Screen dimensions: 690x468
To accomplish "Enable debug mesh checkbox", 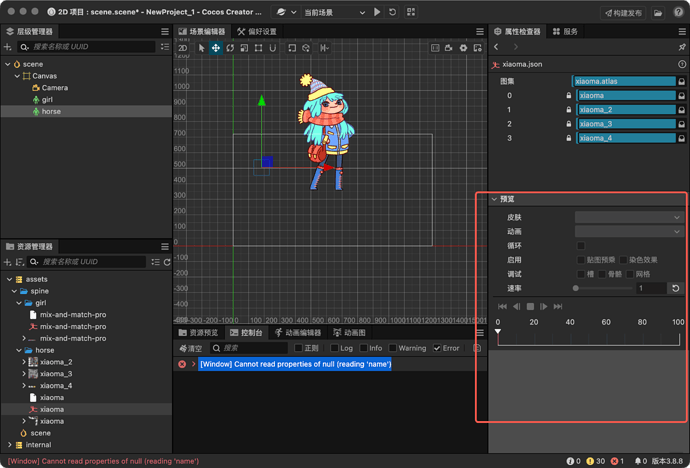I will [x=630, y=274].
